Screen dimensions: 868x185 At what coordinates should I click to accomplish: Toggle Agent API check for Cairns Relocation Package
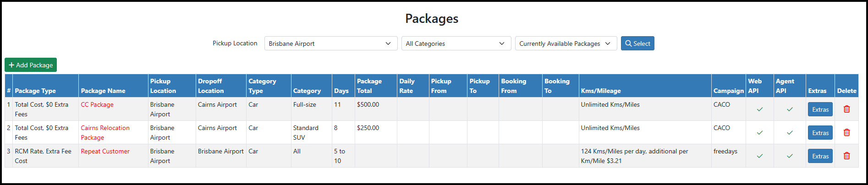click(790, 133)
